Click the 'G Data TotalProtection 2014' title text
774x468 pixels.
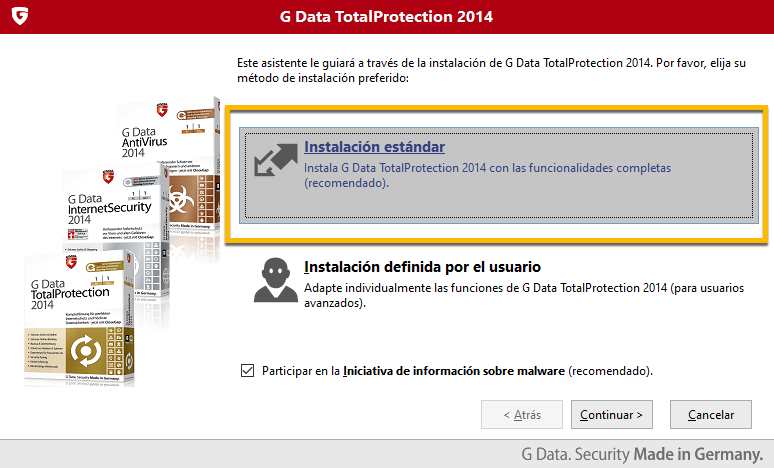pyautogui.click(x=386, y=17)
